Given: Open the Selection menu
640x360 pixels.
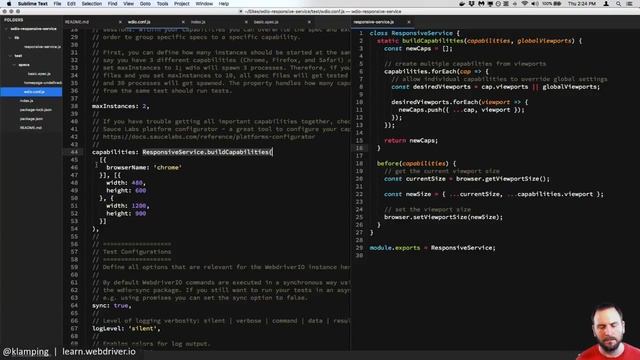Looking at the screenshot, I should pyautogui.click(x=91, y=4).
